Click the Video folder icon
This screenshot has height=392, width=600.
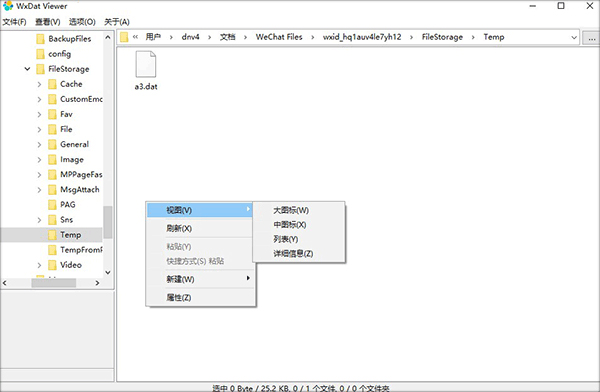click(x=52, y=265)
